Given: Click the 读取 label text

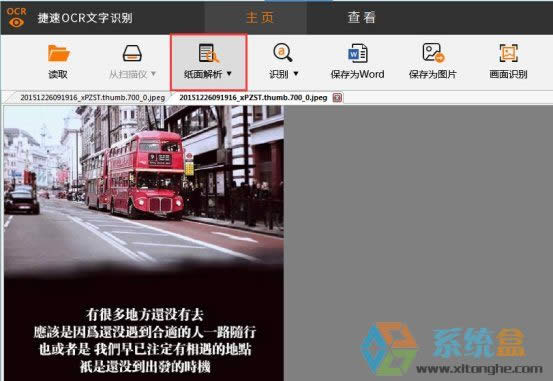Looking at the screenshot, I should tap(58, 74).
